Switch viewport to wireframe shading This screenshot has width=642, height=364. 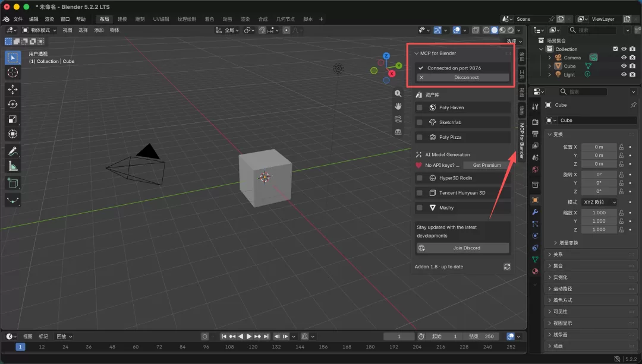click(x=486, y=30)
